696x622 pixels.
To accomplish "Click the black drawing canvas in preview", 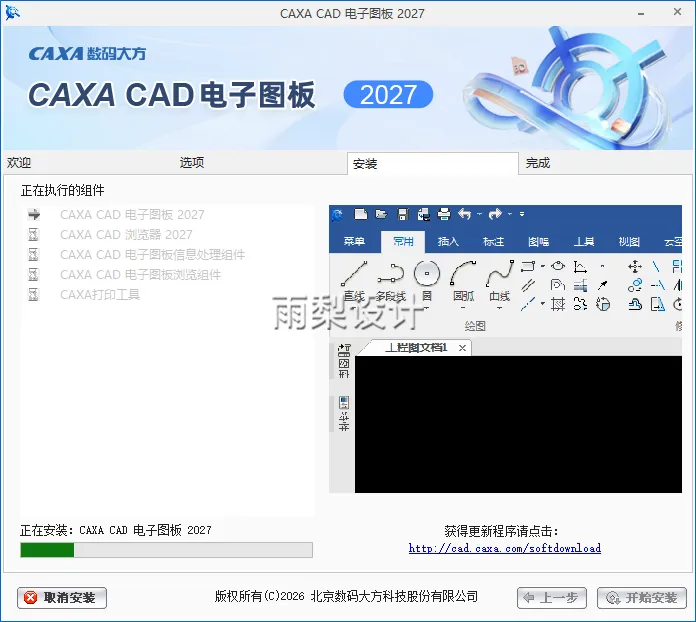I will 518,424.
